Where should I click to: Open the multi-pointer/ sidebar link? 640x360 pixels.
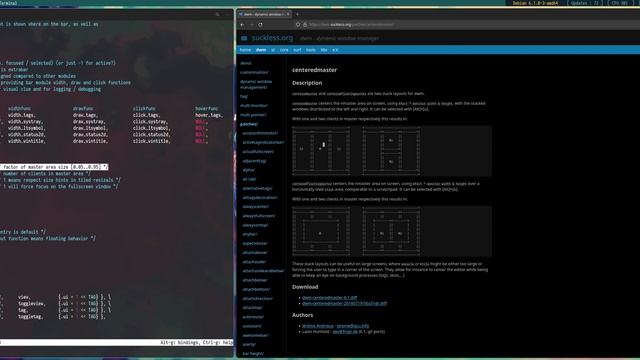(253, 115)
